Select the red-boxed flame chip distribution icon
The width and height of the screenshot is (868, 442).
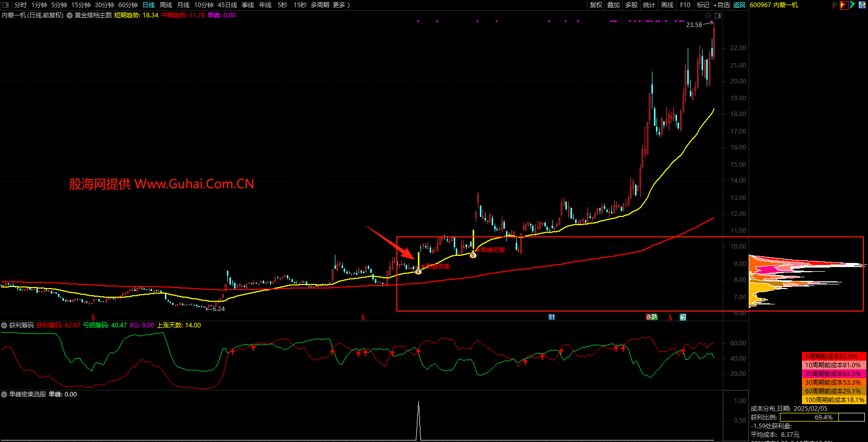844,5
